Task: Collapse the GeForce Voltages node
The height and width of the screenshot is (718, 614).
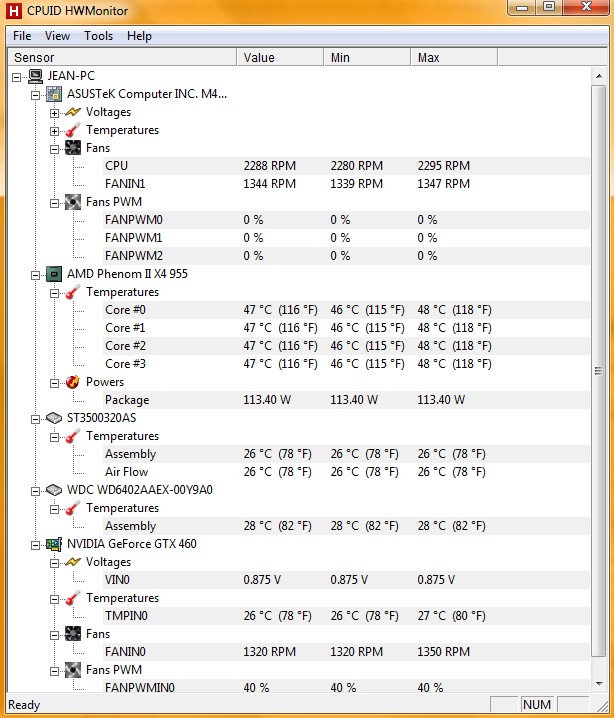Action: (x=54, y=563)
